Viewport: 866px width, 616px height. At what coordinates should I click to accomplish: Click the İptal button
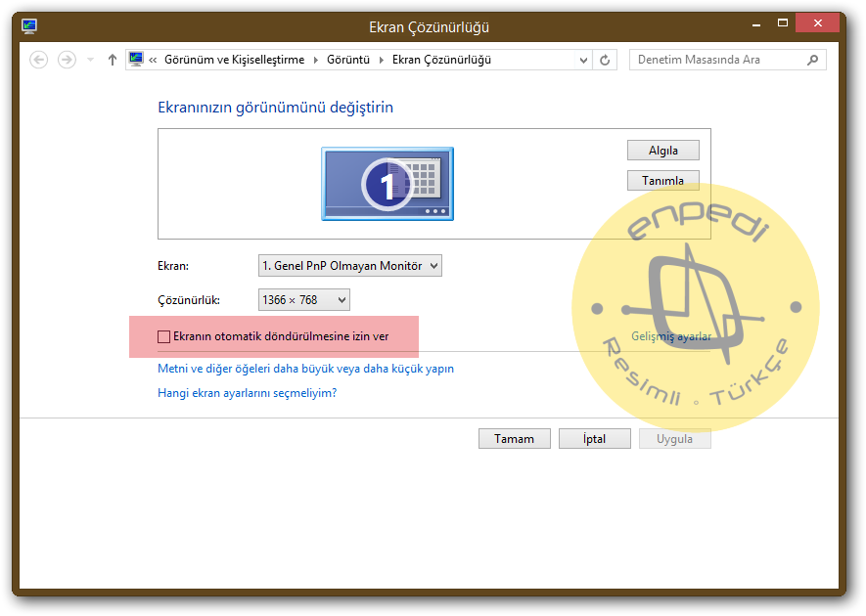coord(594,439)
